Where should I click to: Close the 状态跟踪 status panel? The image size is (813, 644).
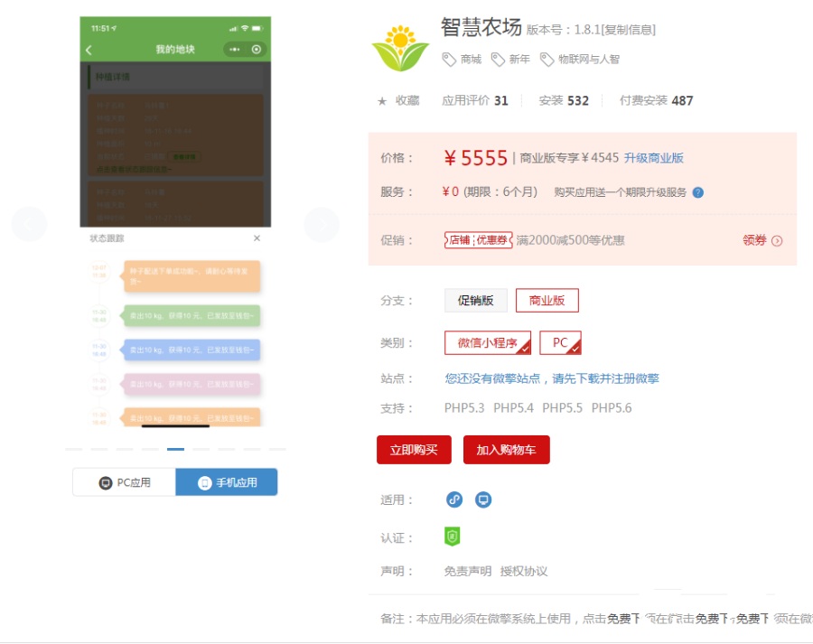click(257, 238)
